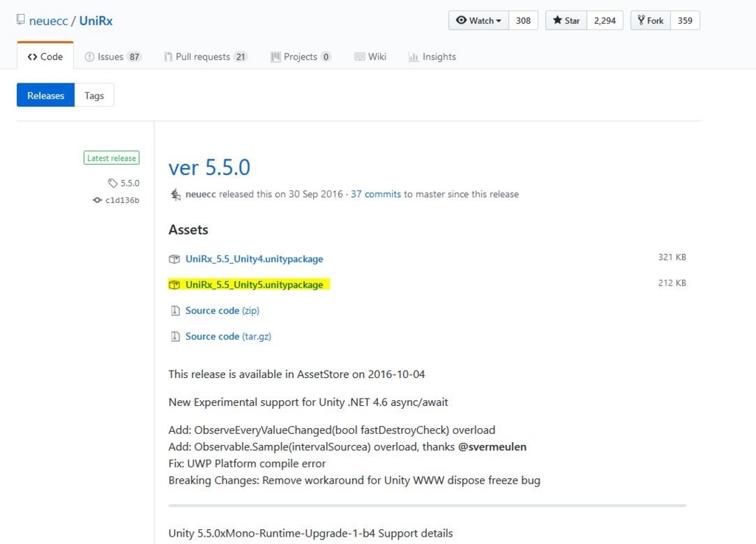
Task: Open the @svermeulen mention link
Action: [492, 447]
